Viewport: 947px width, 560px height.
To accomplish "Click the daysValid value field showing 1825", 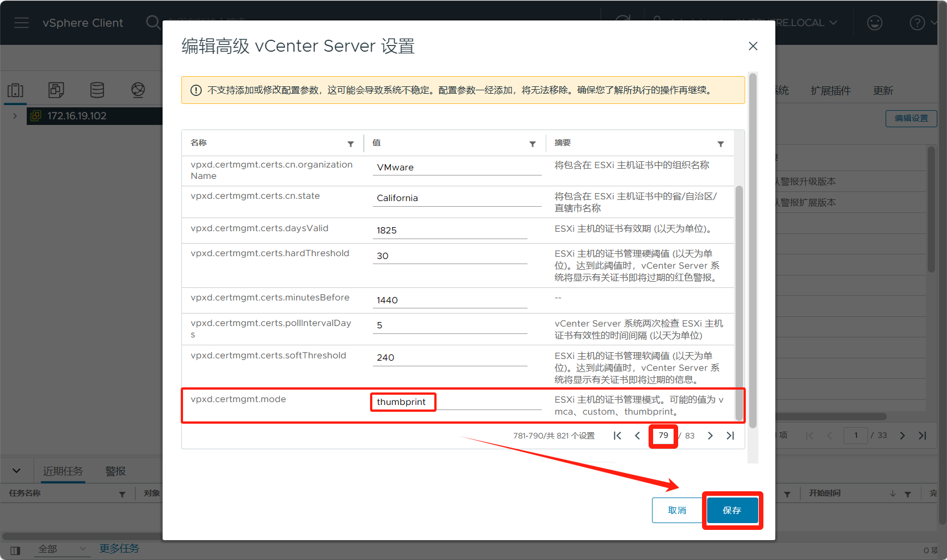I will click(449, 230).
